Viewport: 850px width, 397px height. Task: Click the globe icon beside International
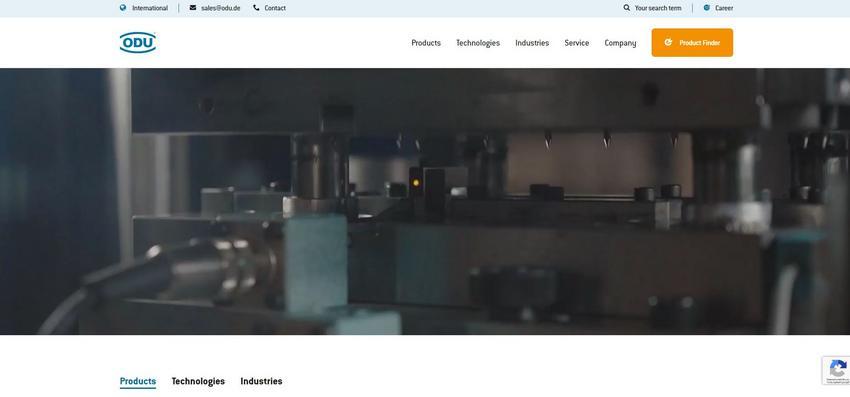123,8
